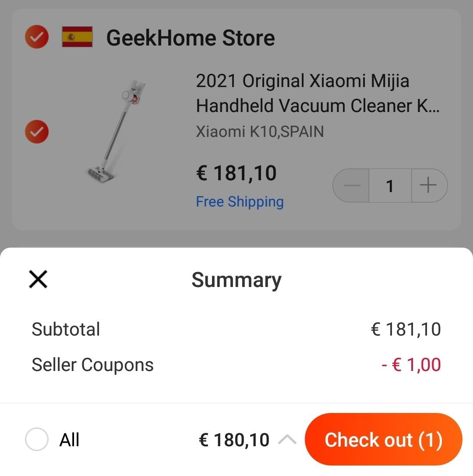The height and width of the screenshot is (476, 473).
Task: Tap the Spain flag icon
Action: coord(77,37)
